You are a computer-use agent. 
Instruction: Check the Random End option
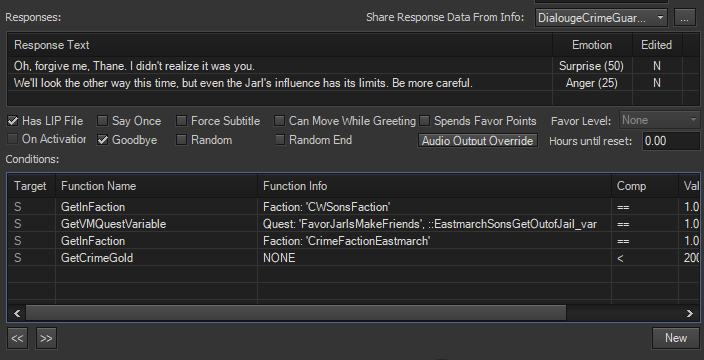[x=280, y=140]
